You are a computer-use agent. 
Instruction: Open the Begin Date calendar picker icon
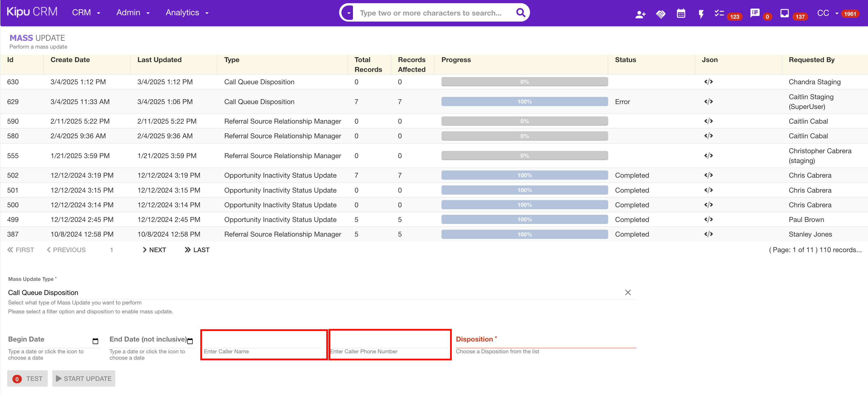[x=95, y=341]
